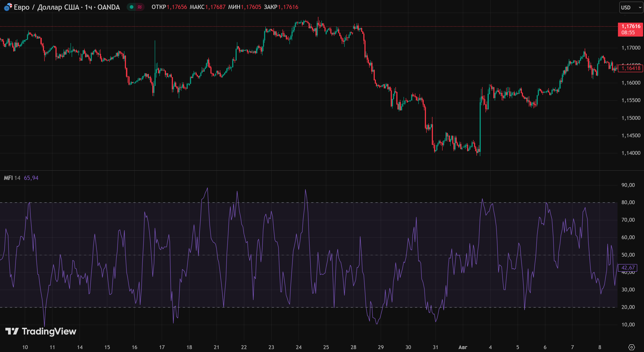Click the pink approximate-data icon
This screenshot has height=352, width=644.
[x=140, y=7]
